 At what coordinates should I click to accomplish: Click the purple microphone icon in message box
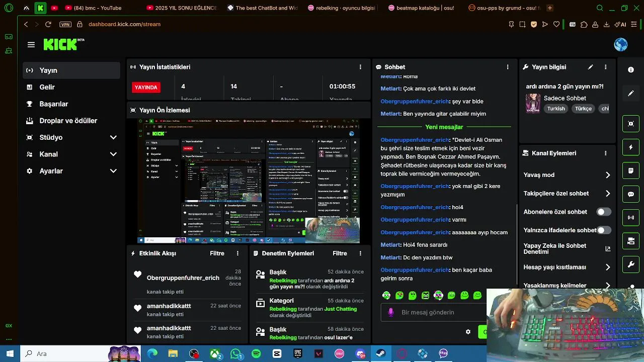click(x=390, y=312)
